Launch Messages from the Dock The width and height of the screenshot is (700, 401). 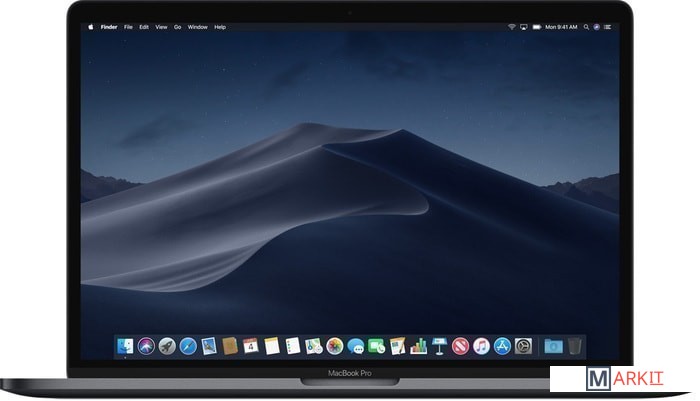point(356,346)
